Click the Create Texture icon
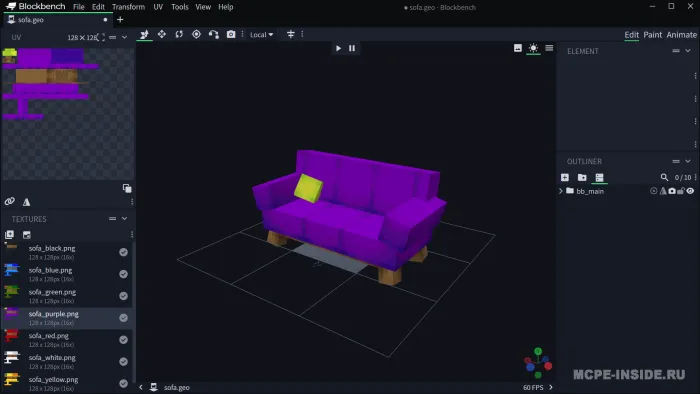700x394 pixels. click(27, 235)
